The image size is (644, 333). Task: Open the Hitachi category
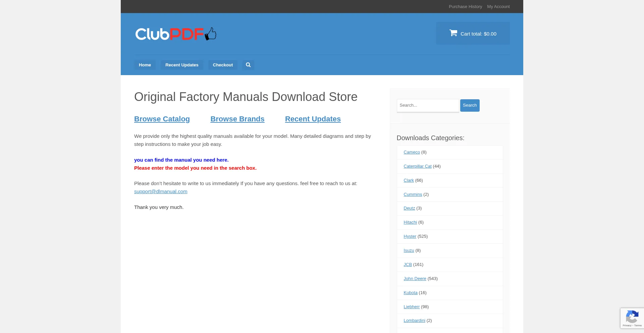pyautogui.click(x=410, y=222)
